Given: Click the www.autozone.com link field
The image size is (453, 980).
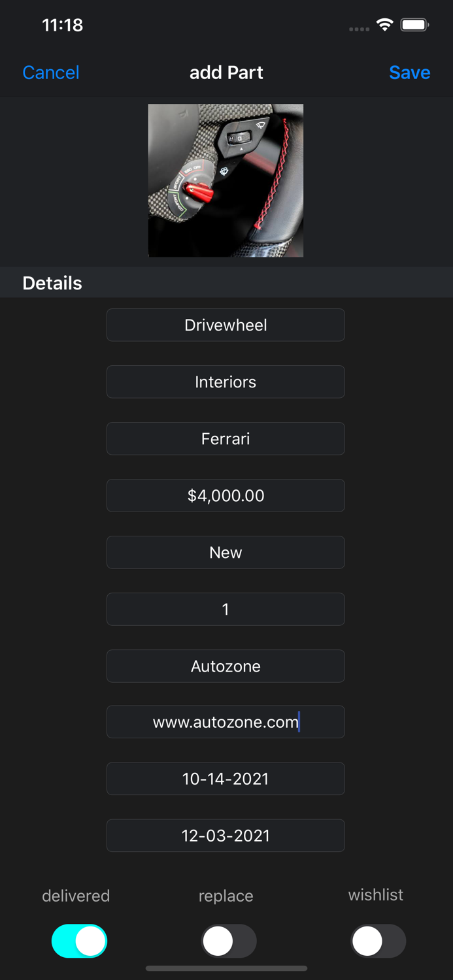Looking at the screenshot, I should [x=226, y=722].
